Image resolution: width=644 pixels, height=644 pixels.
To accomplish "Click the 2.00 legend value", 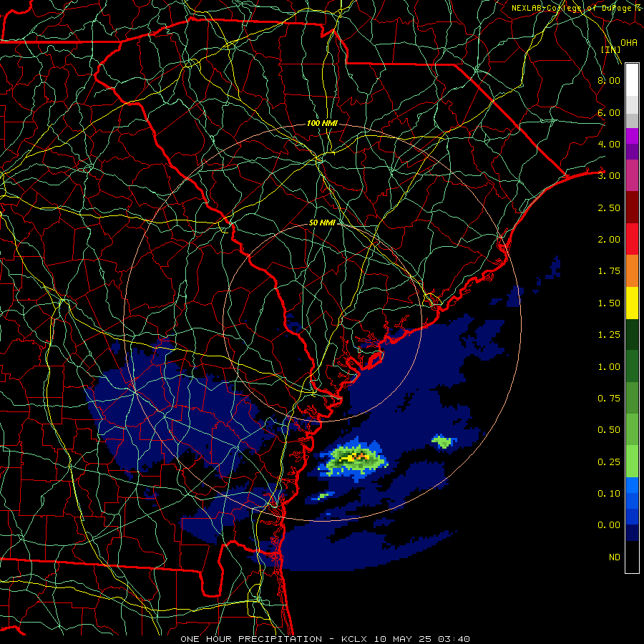I will pyautogui.click(x=609, y=240).
